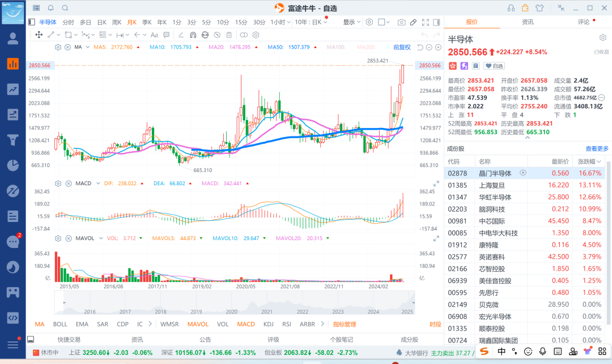The image size is (612, 364).
Task: Open the search magnifier in title bar
Action: [x=65, y=8]
